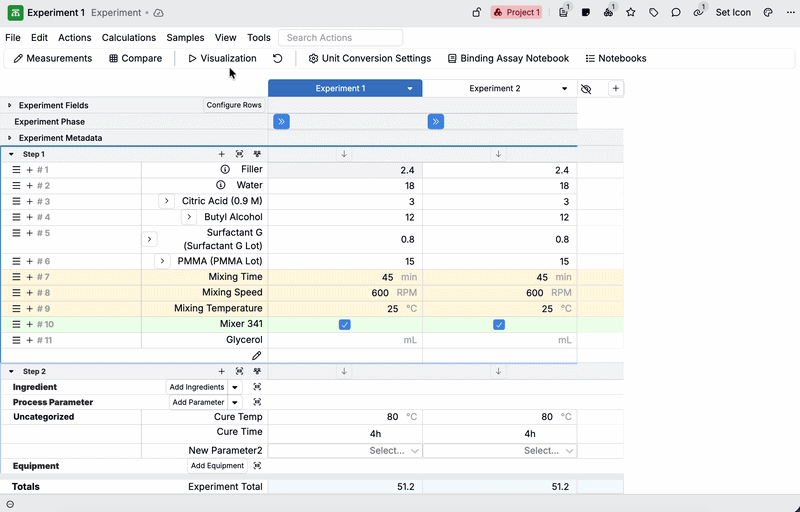Click the undo refresh arrow in toolbar
Viewport: 800px width, 512px height.
[x=277, y=59]
